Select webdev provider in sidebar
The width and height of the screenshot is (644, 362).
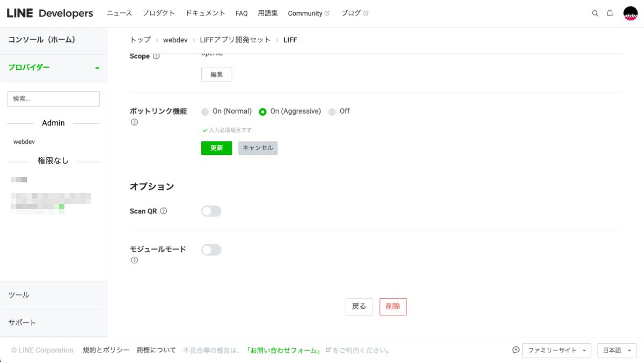(x=24, y=142)
